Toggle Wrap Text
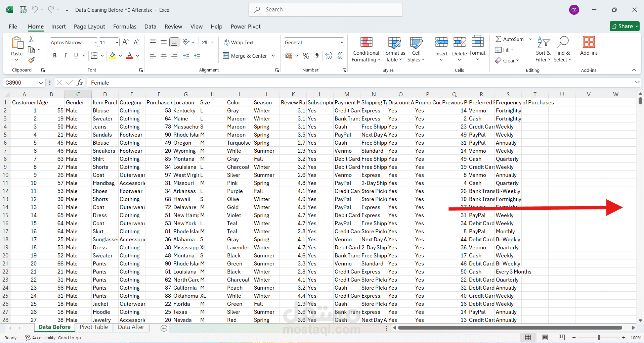Screen dimensions: 644x343 click(x=239, y=42)
